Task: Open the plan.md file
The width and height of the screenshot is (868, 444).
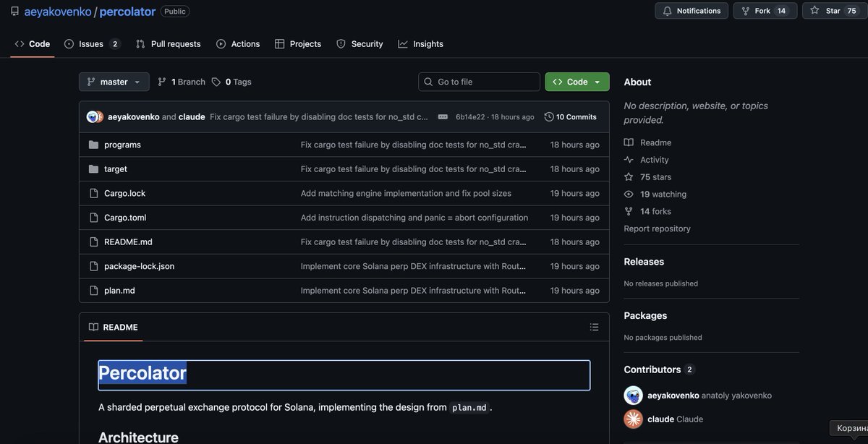Action: tap(119, 291)
